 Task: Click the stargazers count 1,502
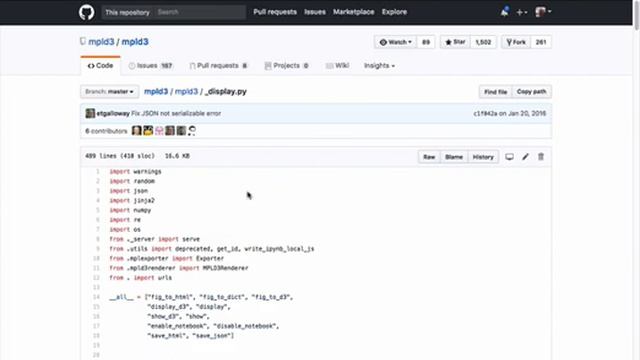pyautogui.click(x=483, y=42)
